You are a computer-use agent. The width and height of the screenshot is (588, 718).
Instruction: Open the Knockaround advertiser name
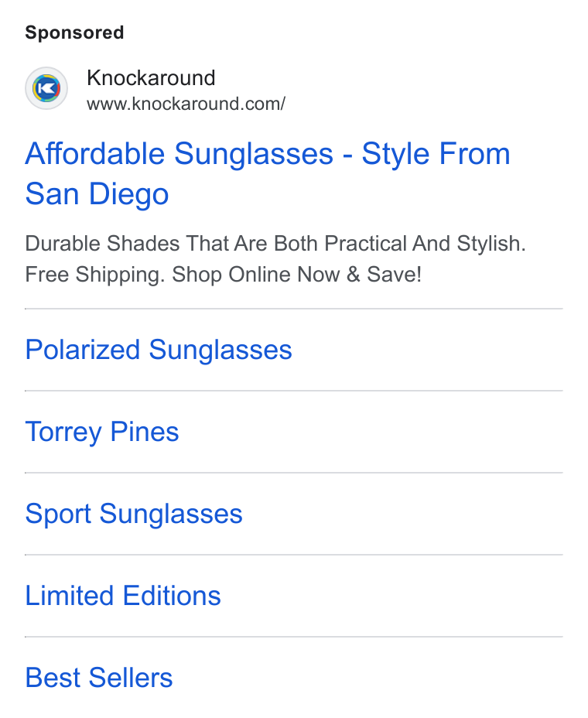coord(151,77)
